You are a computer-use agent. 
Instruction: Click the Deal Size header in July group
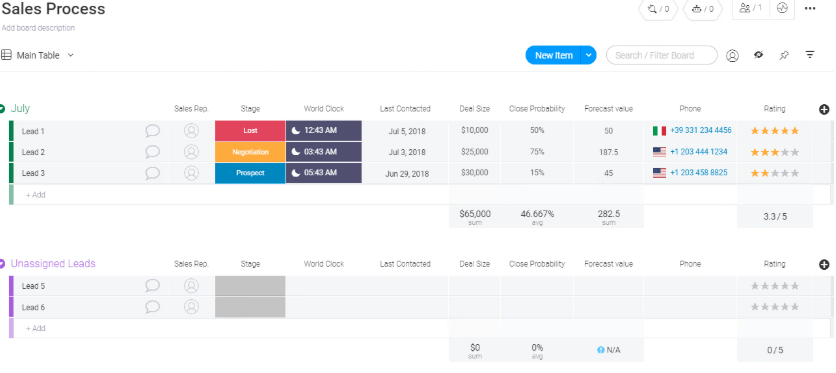pyautogui.click(x=475, y=109)
